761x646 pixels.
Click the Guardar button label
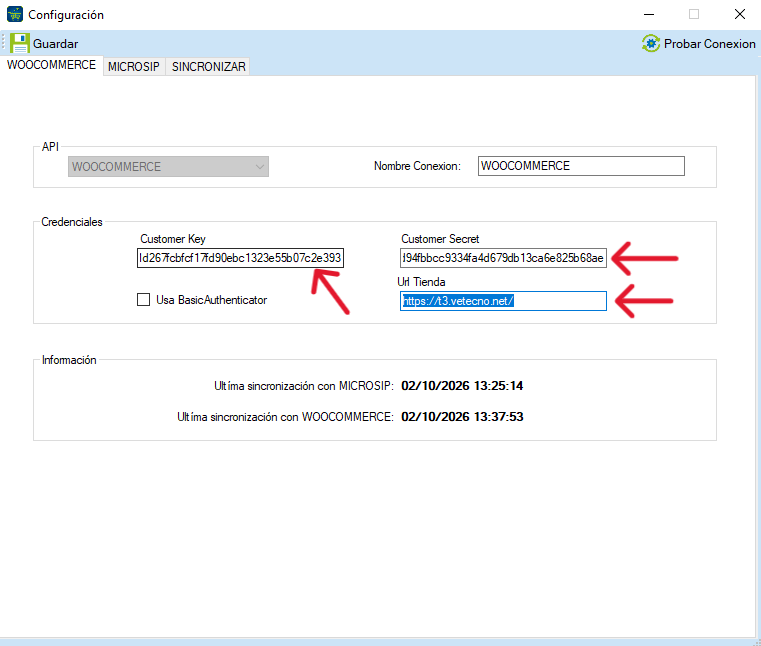point(55,44)
